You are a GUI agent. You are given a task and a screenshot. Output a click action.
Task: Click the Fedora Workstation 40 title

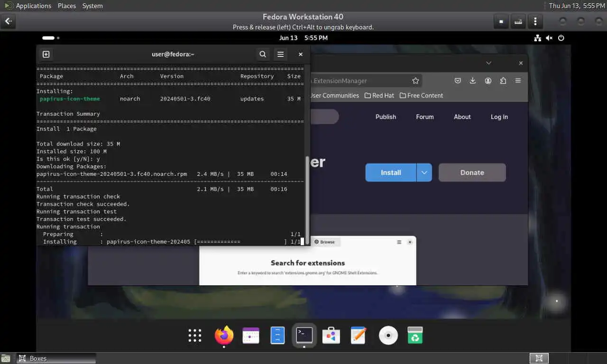(x=303, y=17)
